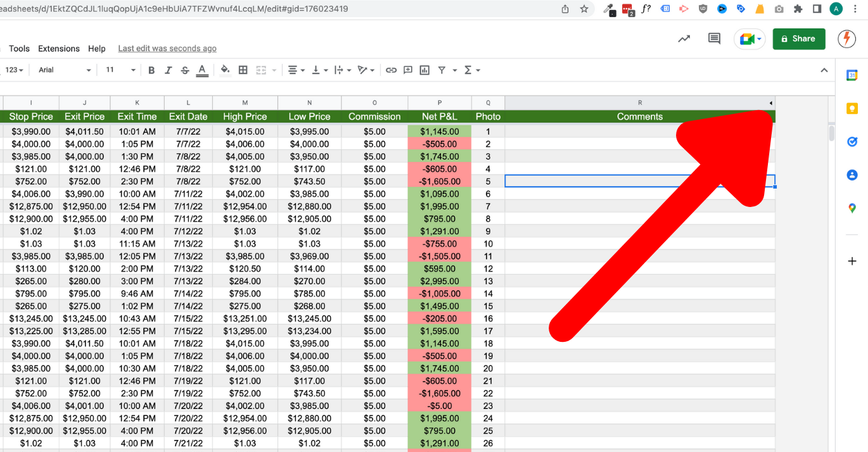This screenshot has height=452, width=868.
Task: Open the cell borders tool
Action: click(243, 70)
